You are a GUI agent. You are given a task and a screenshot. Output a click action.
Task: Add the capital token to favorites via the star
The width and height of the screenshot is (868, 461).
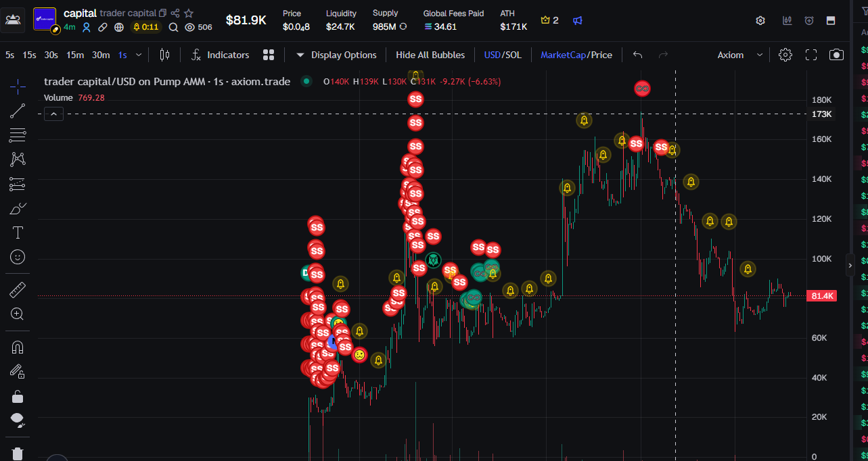(189, 13)
